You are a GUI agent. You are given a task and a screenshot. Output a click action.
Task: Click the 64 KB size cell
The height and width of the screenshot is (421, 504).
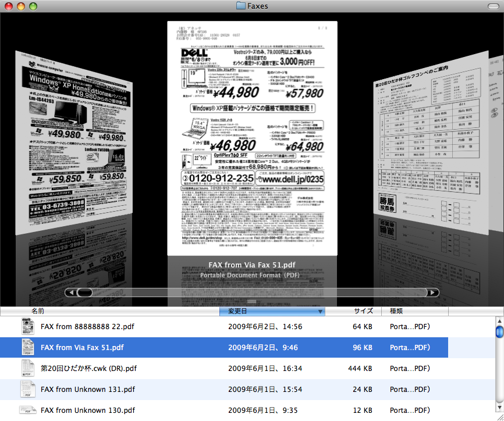362,327
